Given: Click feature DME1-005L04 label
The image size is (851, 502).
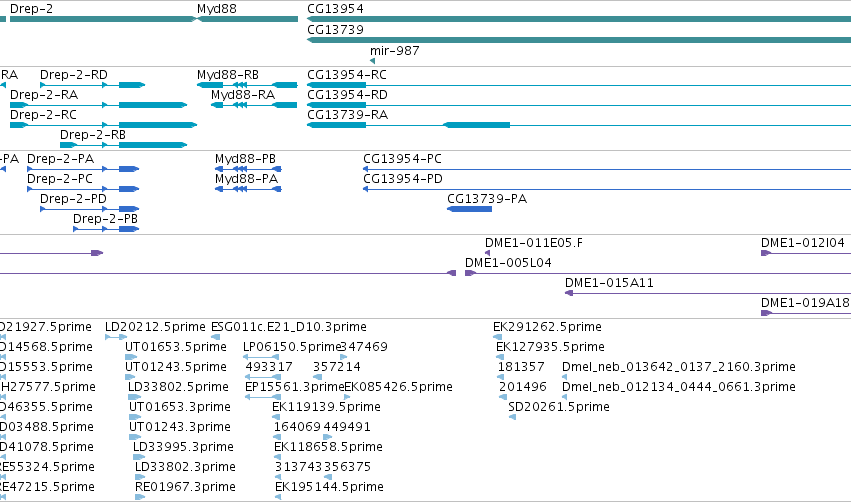Looking at the screenshot, I should (508, 263).
